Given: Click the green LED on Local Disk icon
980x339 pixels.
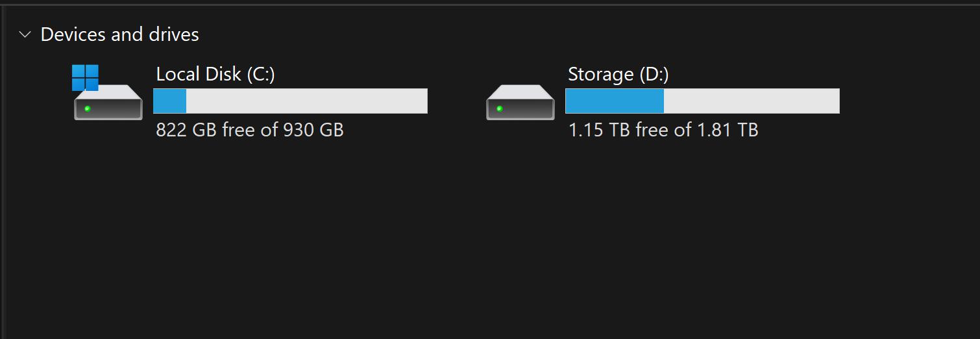Looking at the screenshot, I should click(x=88, y=108).
